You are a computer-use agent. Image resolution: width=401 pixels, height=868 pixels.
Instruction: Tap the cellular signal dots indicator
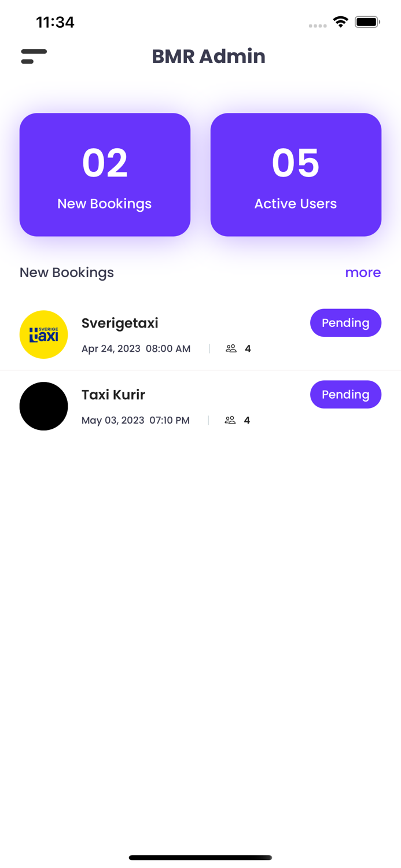click(318, 25)
